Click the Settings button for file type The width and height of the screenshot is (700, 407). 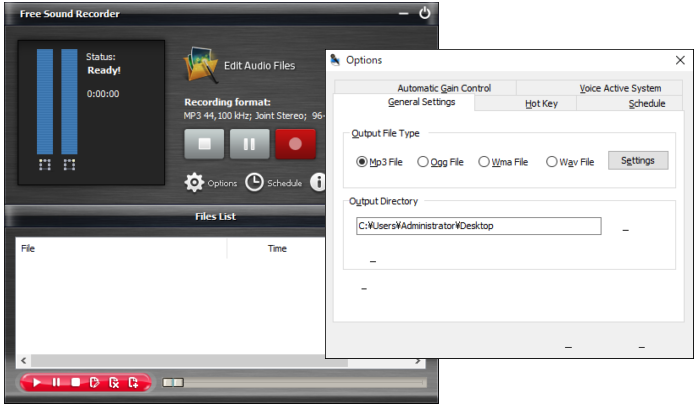pyautogui.click(x=637, y=161)
